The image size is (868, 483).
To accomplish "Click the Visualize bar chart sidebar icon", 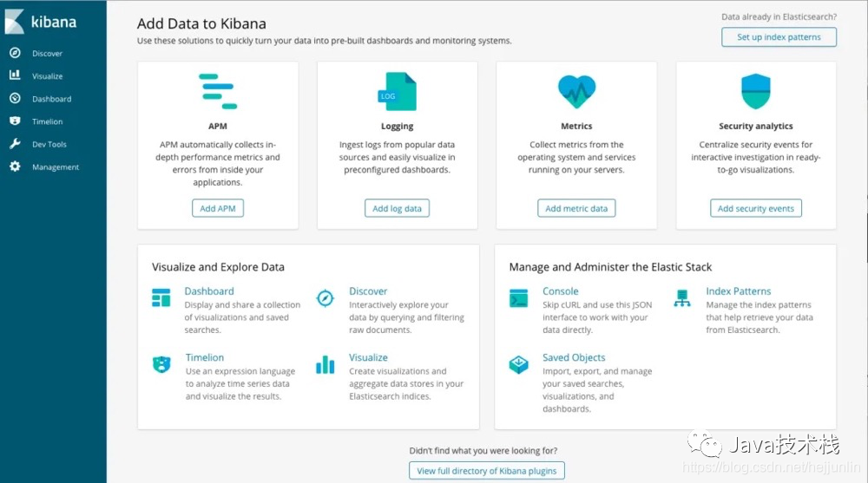I will pyautogui.click(x=15, y=75).
